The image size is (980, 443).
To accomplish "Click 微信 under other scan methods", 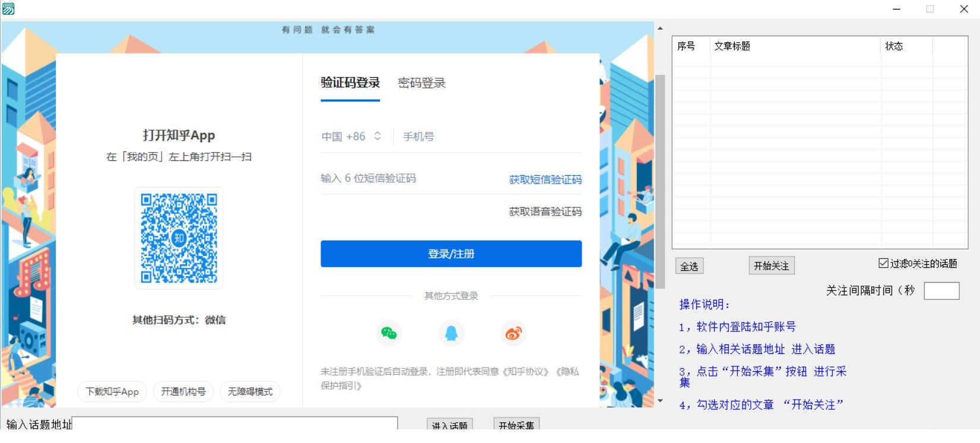I will 215,320.
